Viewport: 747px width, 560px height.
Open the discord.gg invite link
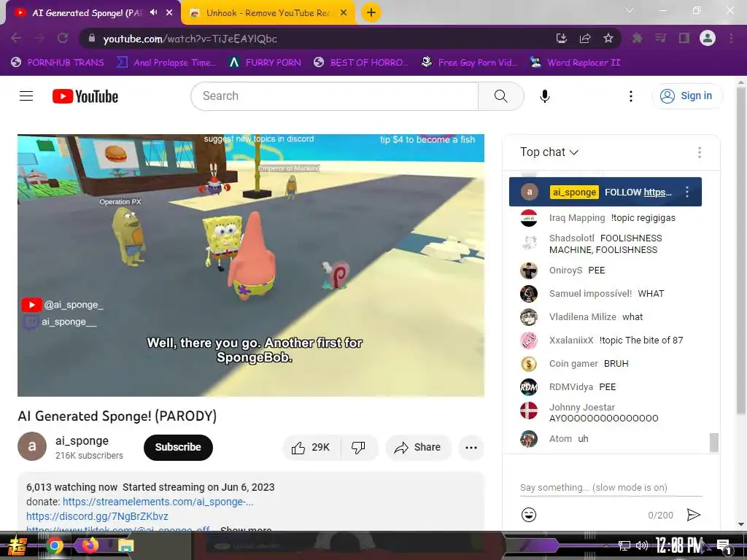pos(97,516)
